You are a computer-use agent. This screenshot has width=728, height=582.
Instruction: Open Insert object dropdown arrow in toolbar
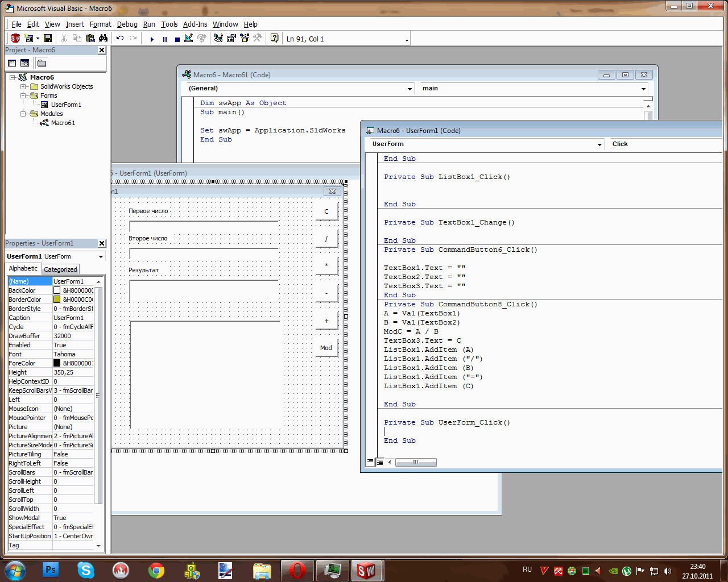coord(38,39)
